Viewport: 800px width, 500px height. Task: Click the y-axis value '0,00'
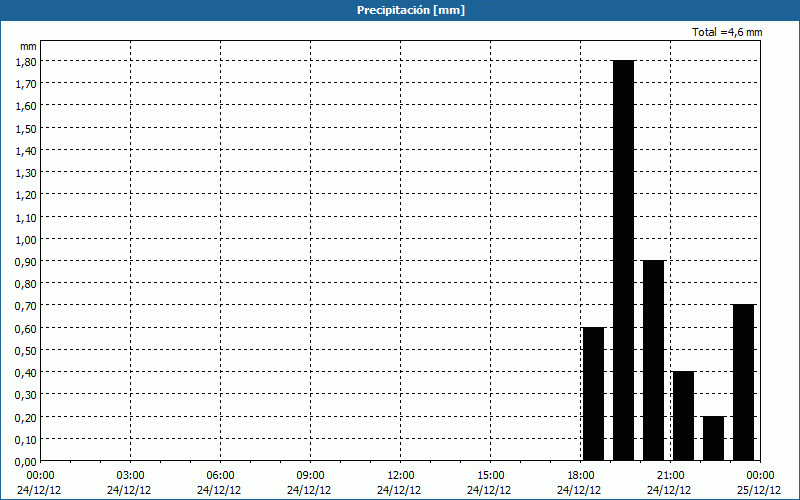tap(27, 462)
